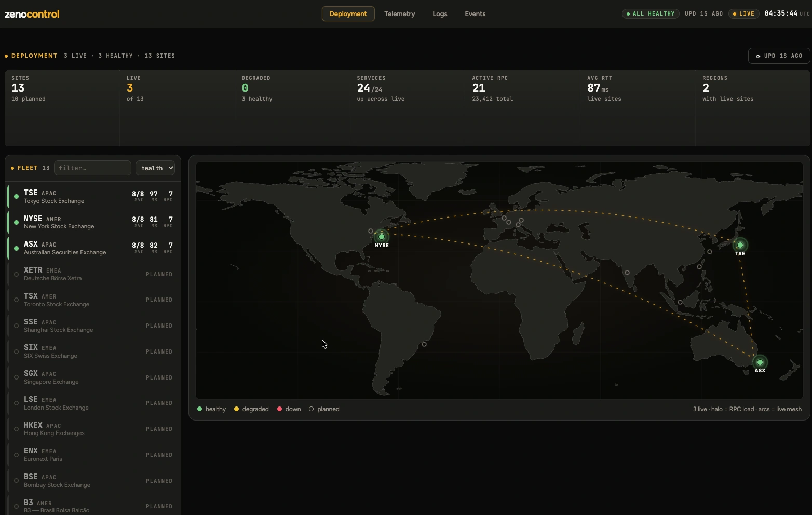Click the planned marker near Singapore on map
This screenshot has width=812, height=515.
pyautogui.click(x=680, y=302)
